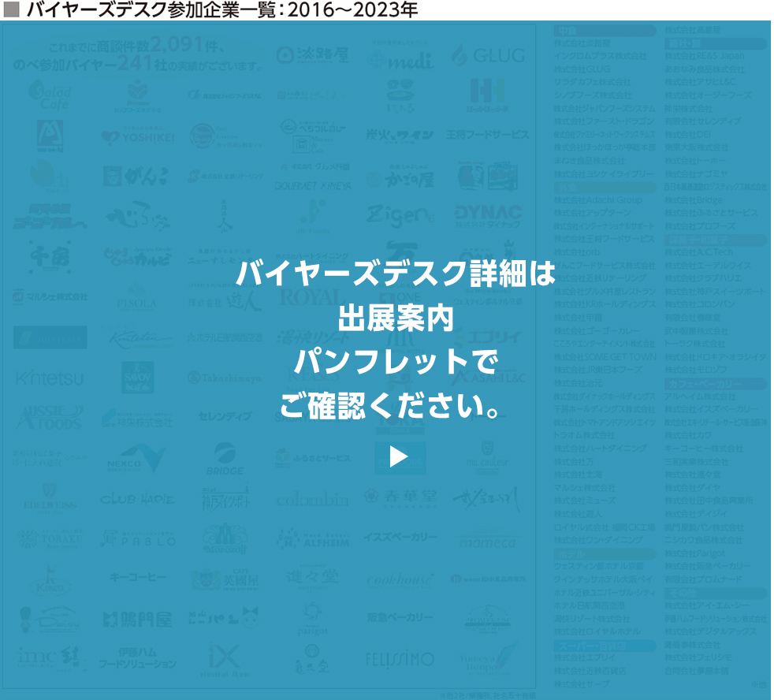Click the cookhouse logo
This screenshot has height=700, width=774.
pos(400,580)
